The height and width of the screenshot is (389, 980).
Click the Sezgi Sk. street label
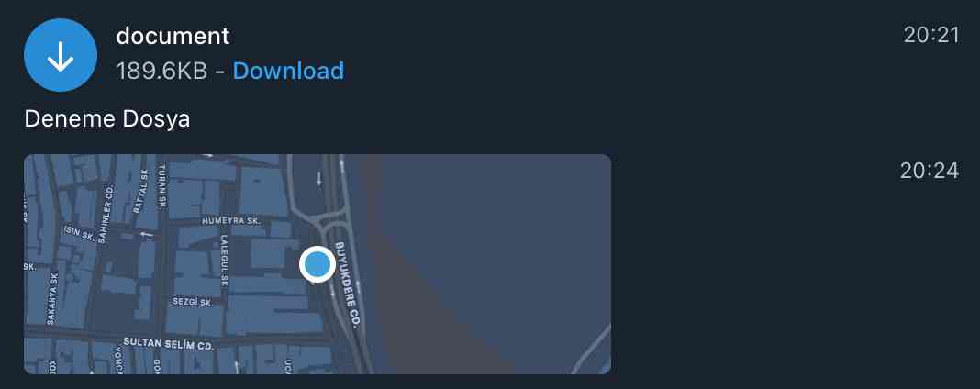coord(193,302)
